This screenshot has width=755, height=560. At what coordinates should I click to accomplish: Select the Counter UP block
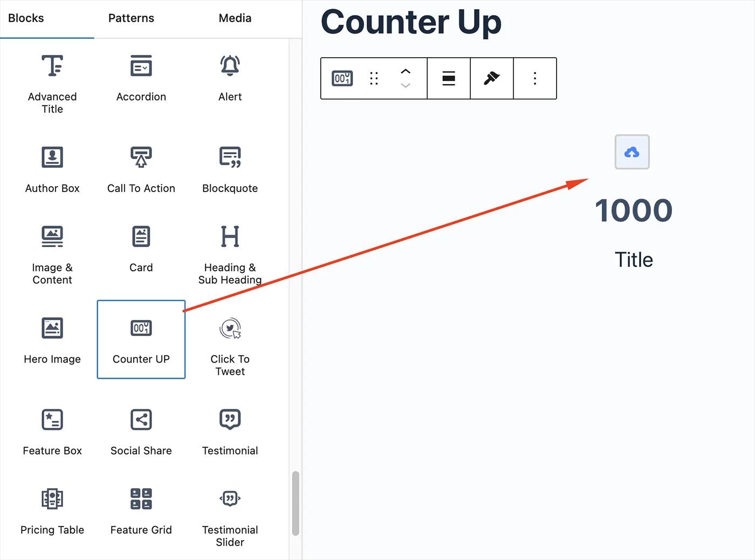(x=141, y=339)
